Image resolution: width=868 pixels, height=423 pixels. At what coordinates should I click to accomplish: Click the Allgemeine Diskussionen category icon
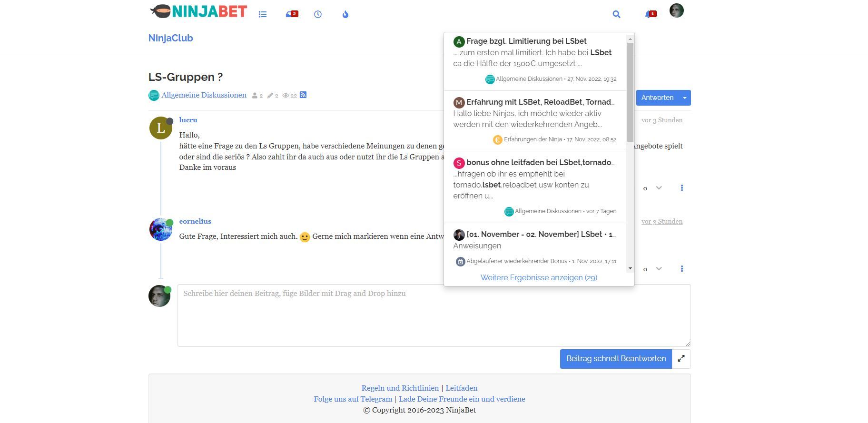pyautogui.click(x=154, y=95)
